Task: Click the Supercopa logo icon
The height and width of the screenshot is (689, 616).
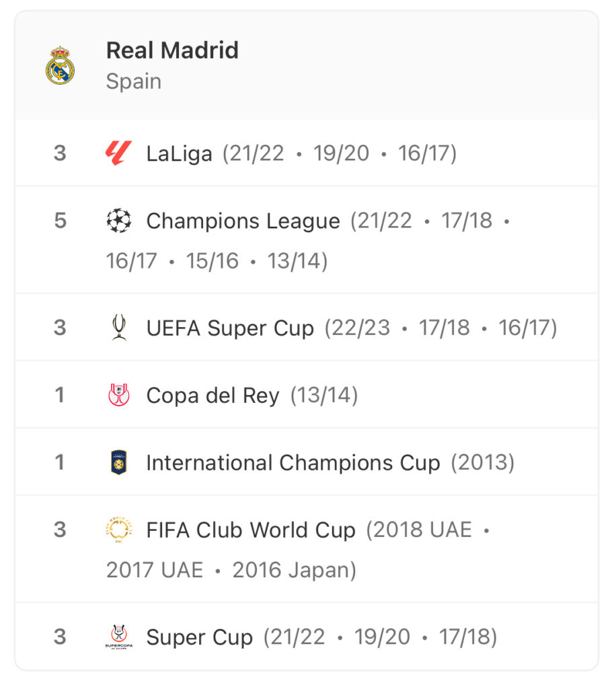Action: tap(119, 637)
